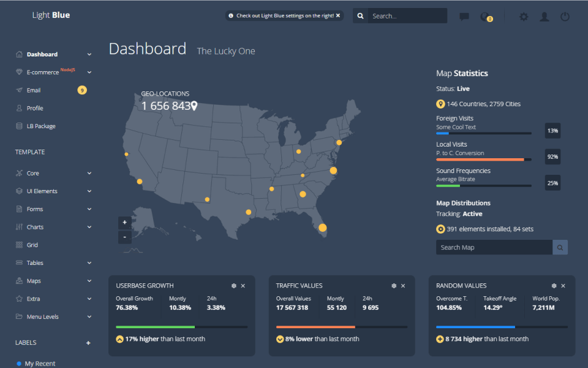The image size is (588, 368).
Task: Click the power logout icon
Action: (565, 17)
